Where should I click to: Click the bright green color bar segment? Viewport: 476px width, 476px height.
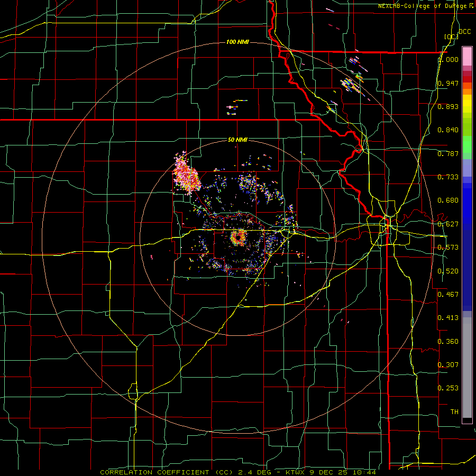click(x=467, y=144)
